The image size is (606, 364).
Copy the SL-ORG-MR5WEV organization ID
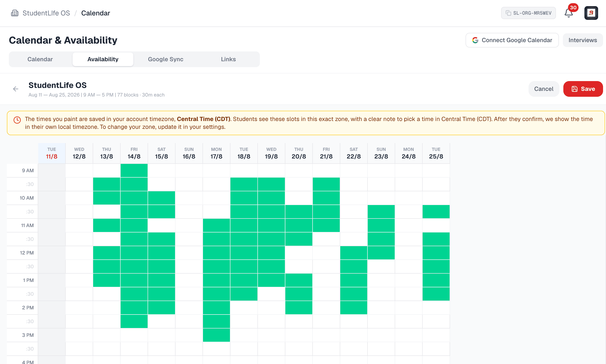[529, 13]
